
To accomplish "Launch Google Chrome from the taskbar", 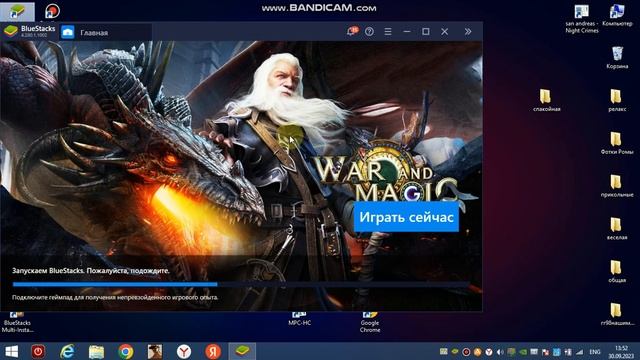I will point(126,351).
